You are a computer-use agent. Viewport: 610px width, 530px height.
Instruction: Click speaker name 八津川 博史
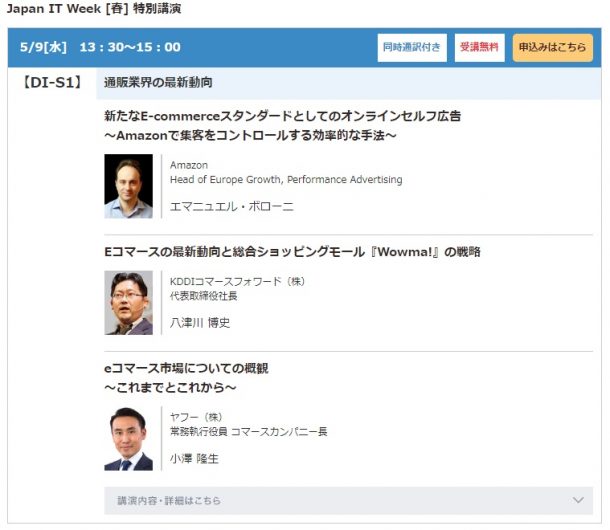click(200, 323)
